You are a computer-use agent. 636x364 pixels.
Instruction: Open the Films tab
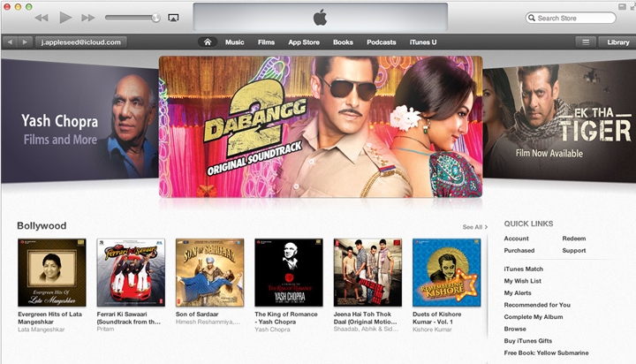pyautogui.click(x=266, y=42)
